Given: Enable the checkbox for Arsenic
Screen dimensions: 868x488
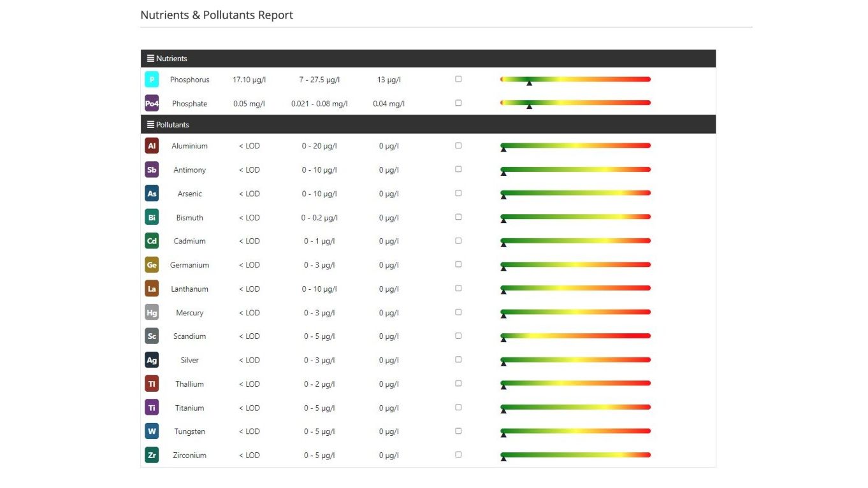Looking at the screenshot, I should click(458, 192).
